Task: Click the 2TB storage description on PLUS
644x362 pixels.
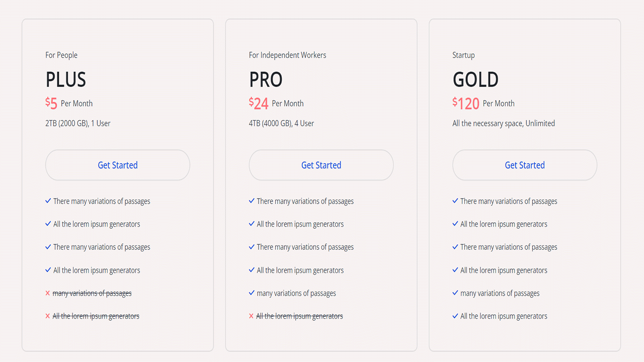Action: click(78, 123)
